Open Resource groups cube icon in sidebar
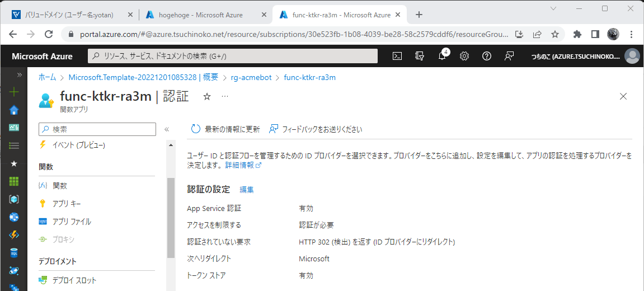Image resolution: width=644 pixels, height=291 pixels. (x=14, y=199)
